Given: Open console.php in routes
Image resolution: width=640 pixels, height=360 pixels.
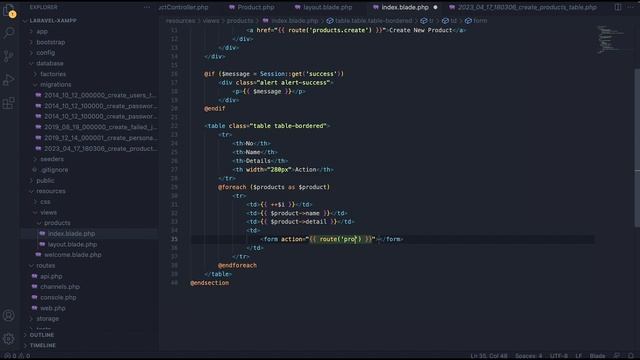Looking at the screenshot, I should [58, 297].
